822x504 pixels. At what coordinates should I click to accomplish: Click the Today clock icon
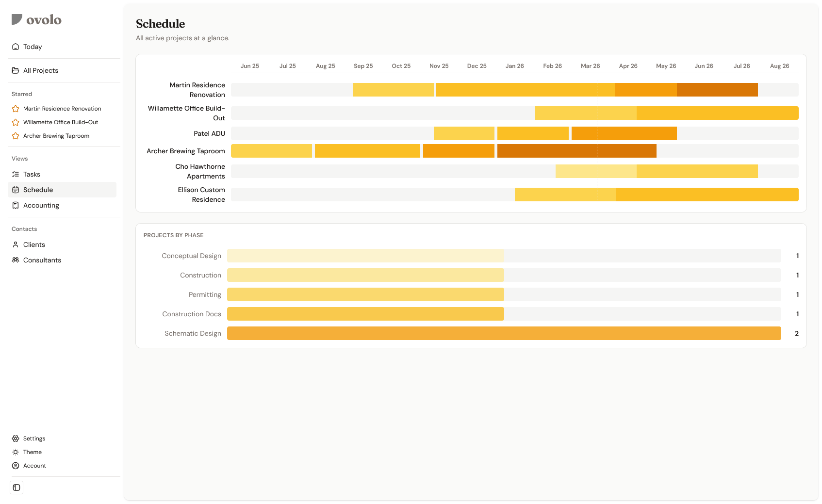(x=16, y=47)
